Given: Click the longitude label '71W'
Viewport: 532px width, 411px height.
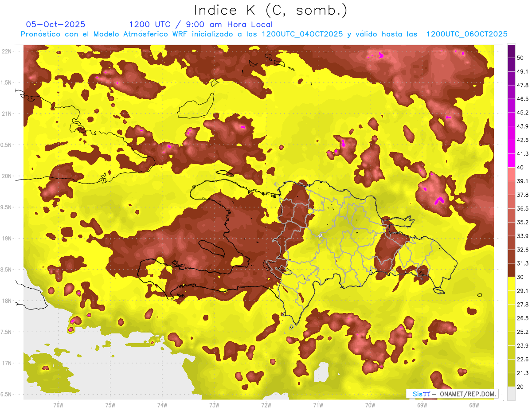Looking at the screenshot, I should coord(318,405).
